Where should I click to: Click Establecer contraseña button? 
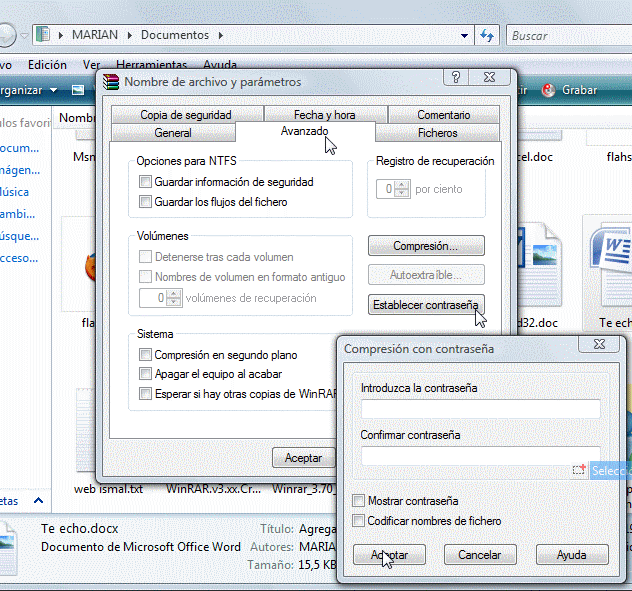click(426, 304)
